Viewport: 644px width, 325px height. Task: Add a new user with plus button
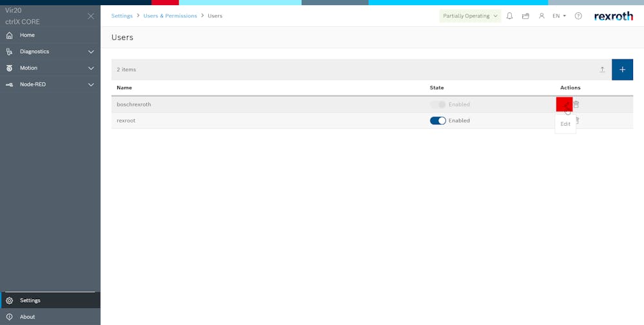(x=622, y=70)
